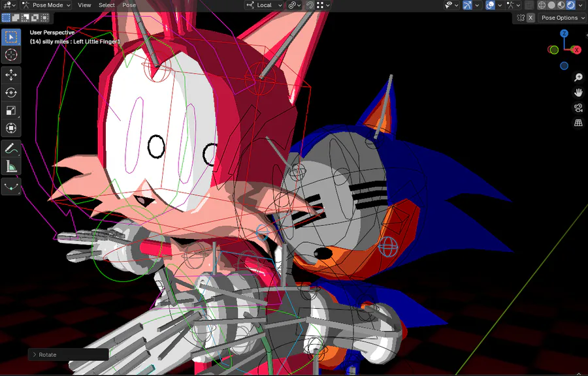The height and width of the screenshot is (376, 588).
Task: Click the zoom view magnifier icon
Action: click(578, 77)
